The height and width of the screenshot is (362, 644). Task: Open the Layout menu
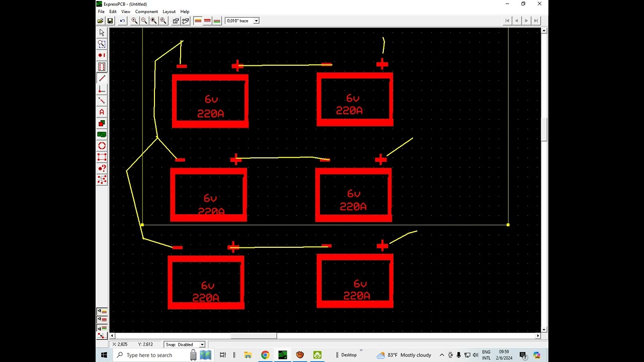[169, 12]
